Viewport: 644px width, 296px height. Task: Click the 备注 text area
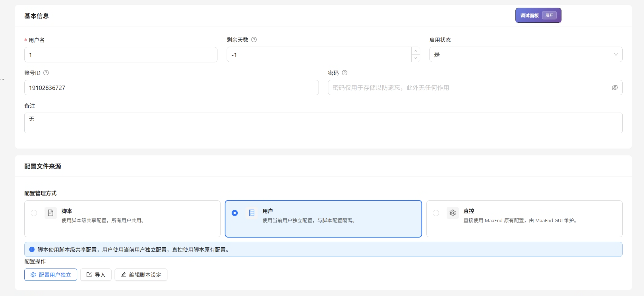coord(323,123)
